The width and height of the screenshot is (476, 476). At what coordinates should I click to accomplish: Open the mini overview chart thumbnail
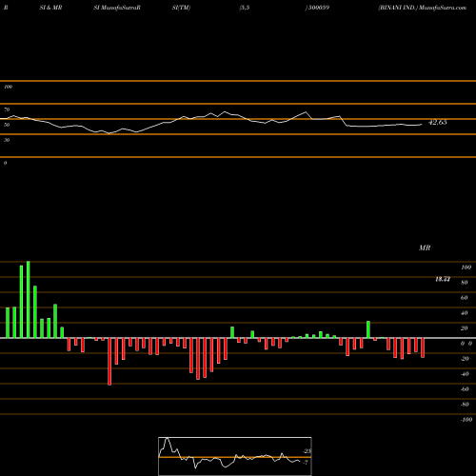tap(235, 456)
